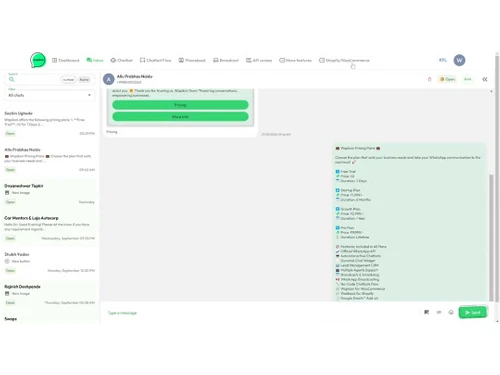Focus the Type a message field

[260, 313]
